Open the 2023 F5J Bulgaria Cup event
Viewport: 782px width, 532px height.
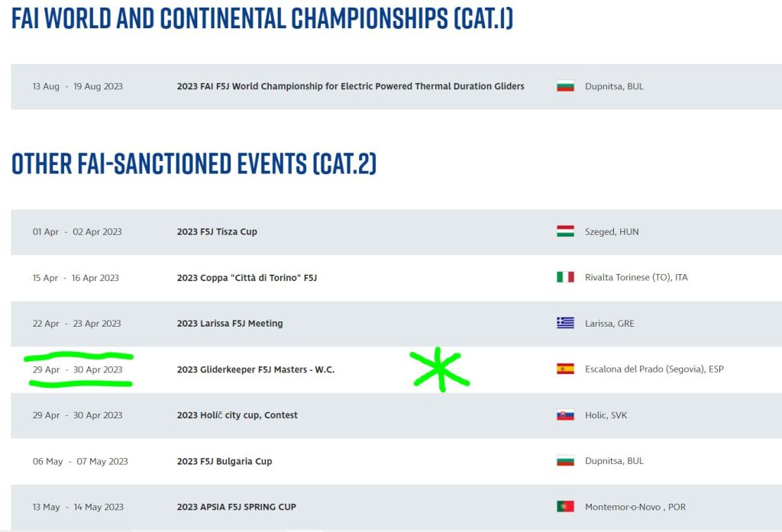point(225,461)
